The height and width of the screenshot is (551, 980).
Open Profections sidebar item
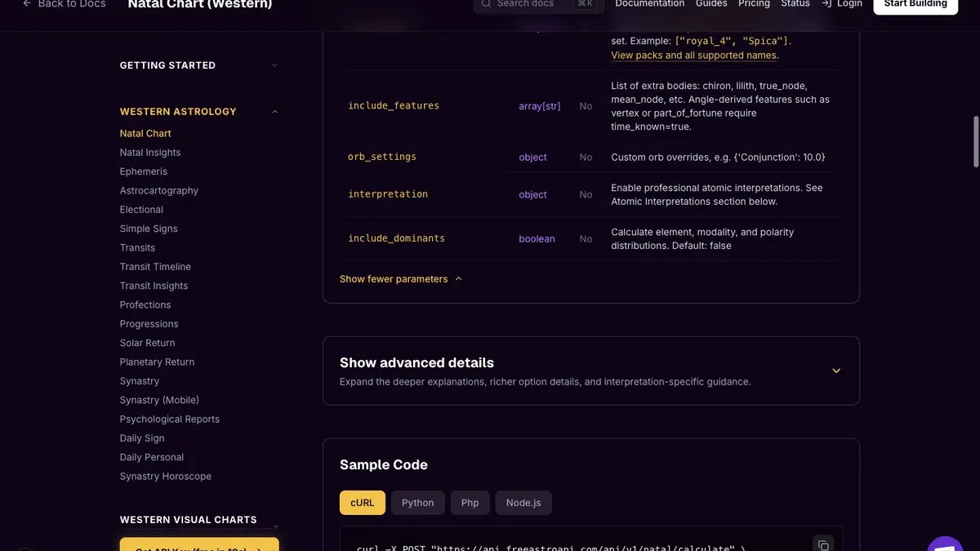[x=145, y=305]
